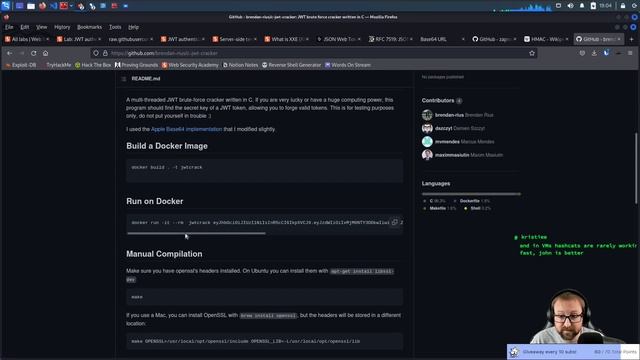The height and width of the screenshot is (360, 640).
Task: Open the Hack The Box bookmark
Action: 93,65
